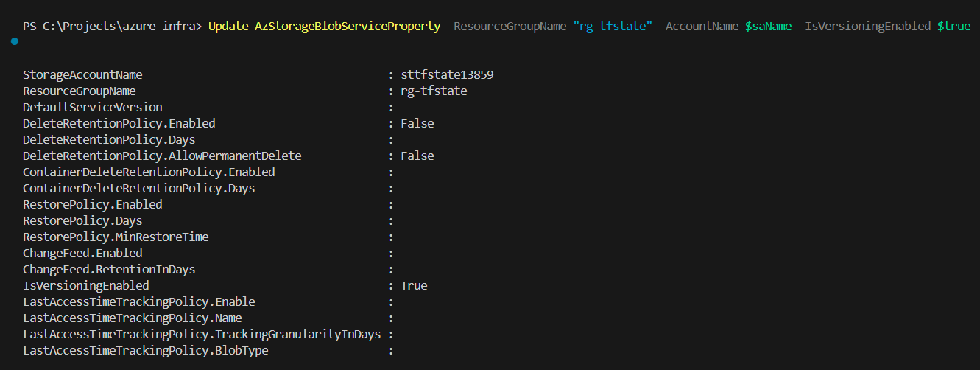The image size is (980, 370).
Task: Click the False value beside DeleteRetentionPolicy.AllowPermanentDelete
Action: click(x=417, y=156)
